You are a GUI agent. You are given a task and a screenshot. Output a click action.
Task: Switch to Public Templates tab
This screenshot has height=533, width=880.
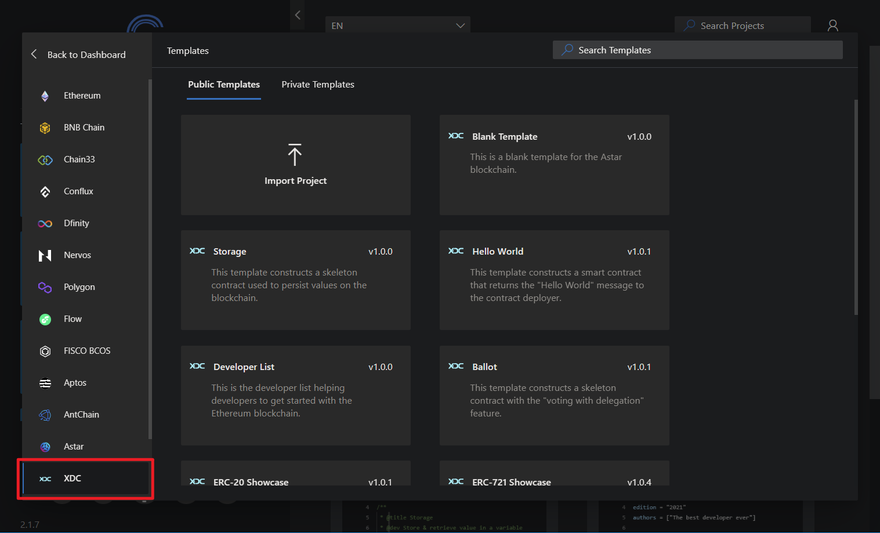pos(223,84)
